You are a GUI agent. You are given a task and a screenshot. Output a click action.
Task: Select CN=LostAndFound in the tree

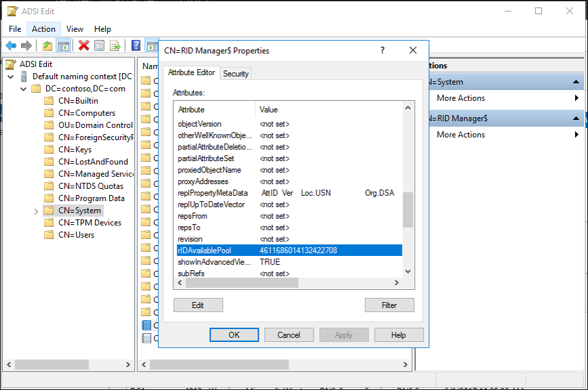point(93,162)
